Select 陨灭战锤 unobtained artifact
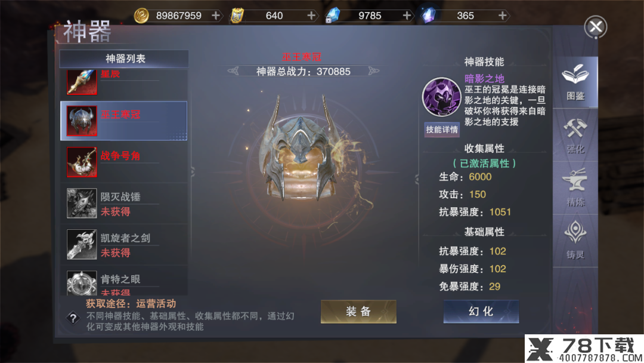The height and width of the screenshot is (363, 644). tap(124, 203)
